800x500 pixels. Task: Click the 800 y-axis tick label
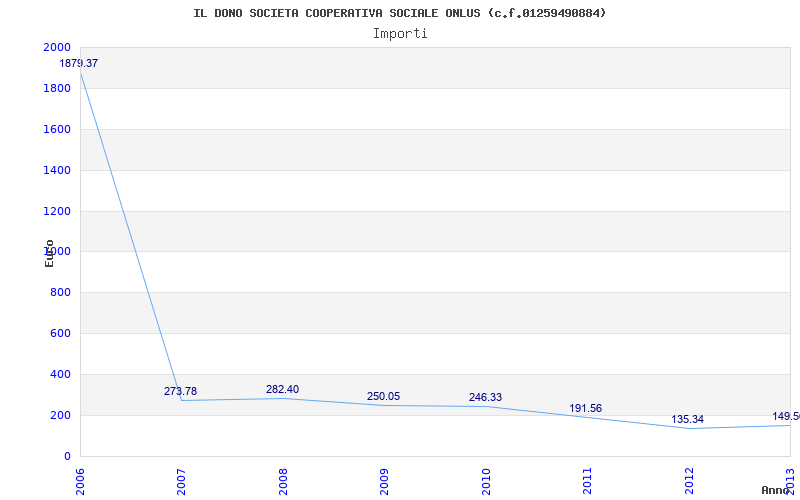(x=61, y=292)
